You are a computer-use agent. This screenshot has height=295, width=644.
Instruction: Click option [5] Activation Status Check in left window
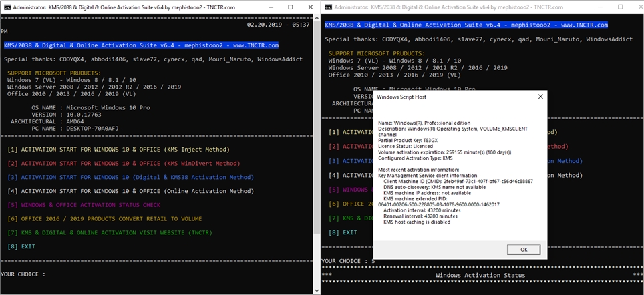[84, 205]
